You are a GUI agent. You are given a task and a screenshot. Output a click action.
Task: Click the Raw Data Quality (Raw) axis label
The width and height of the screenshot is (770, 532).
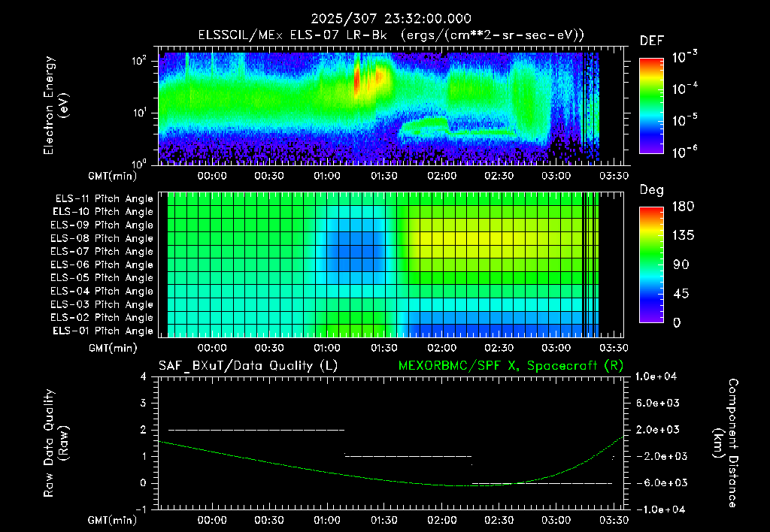56,443
